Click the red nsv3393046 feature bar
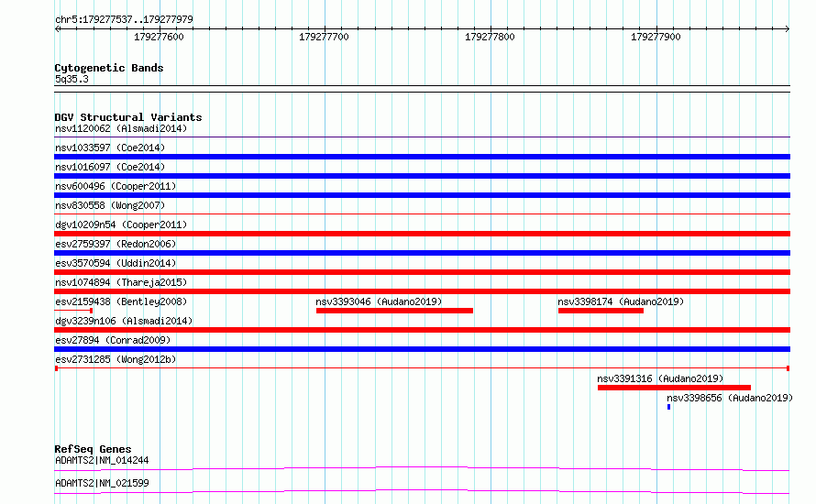The image size is (816, 504). 394,311
